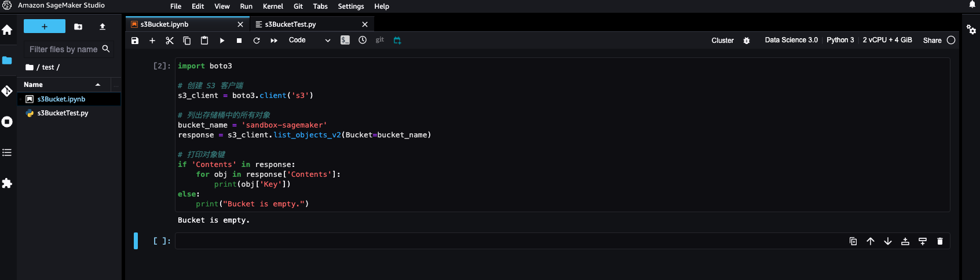The height and width of the screenshot is (280, 980).
Task: Click the Upload Files arrow icon
Action: pyautogui.click(x=103, y=27)
